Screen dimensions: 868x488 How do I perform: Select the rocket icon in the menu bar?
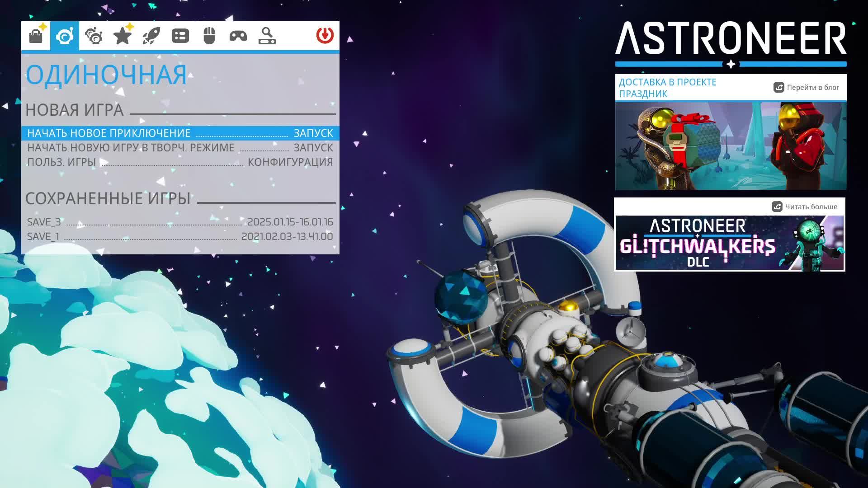pos(151,36)
